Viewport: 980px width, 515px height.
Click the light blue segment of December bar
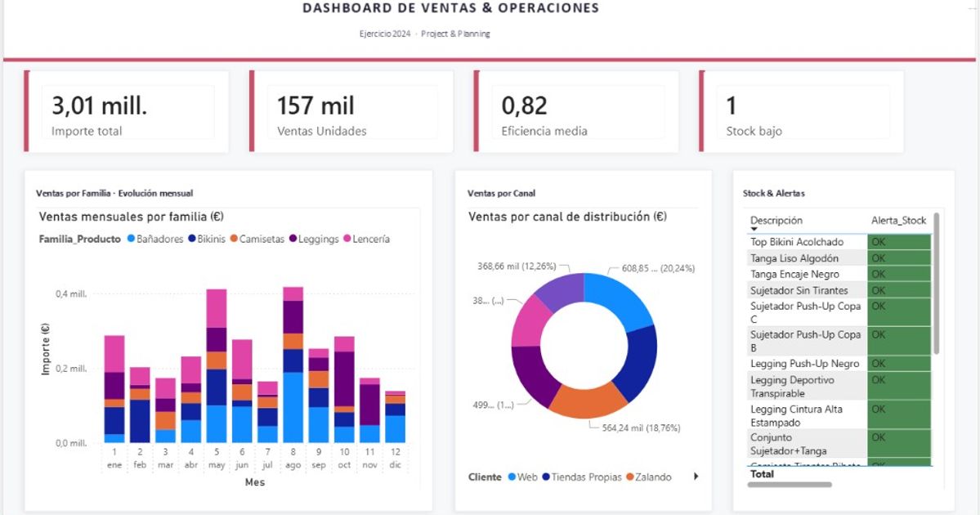(x=395, y=428)
